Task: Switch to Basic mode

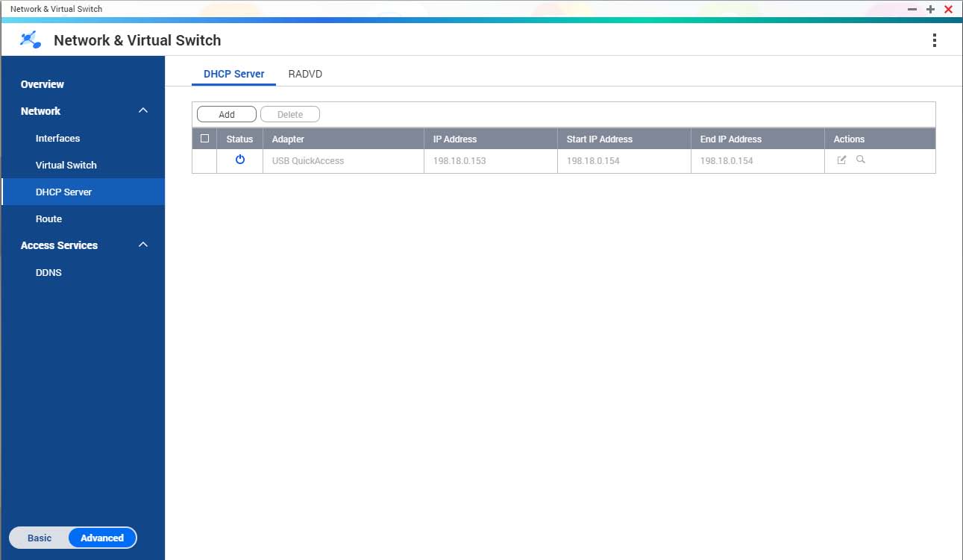Action: [x=40, y=538]
